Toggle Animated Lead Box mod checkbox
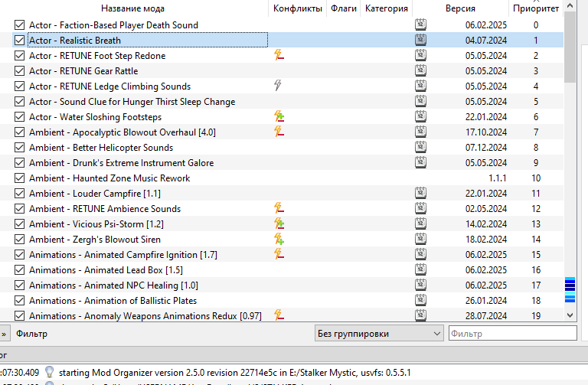Image resolution: width=588 pixels, height=385 pixels. pos(19,270)
